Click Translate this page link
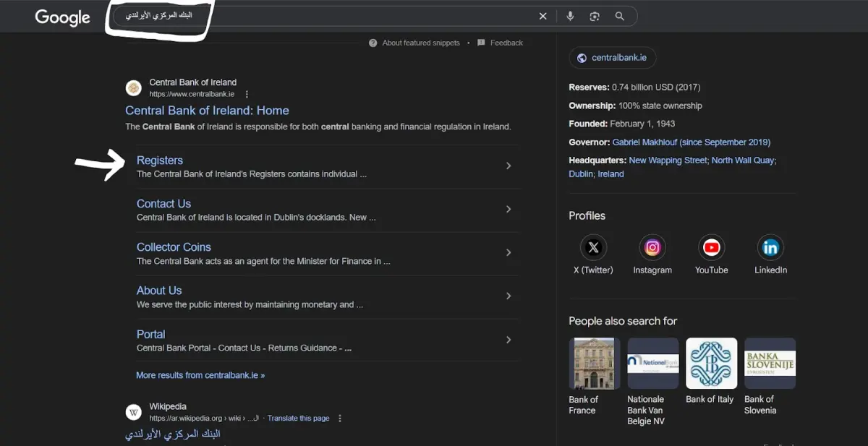868x446 pixels. 298,418
